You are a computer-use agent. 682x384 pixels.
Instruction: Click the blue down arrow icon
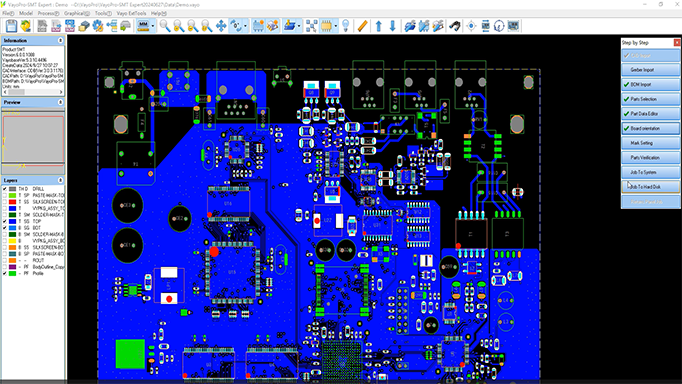[x=392, y=26]
